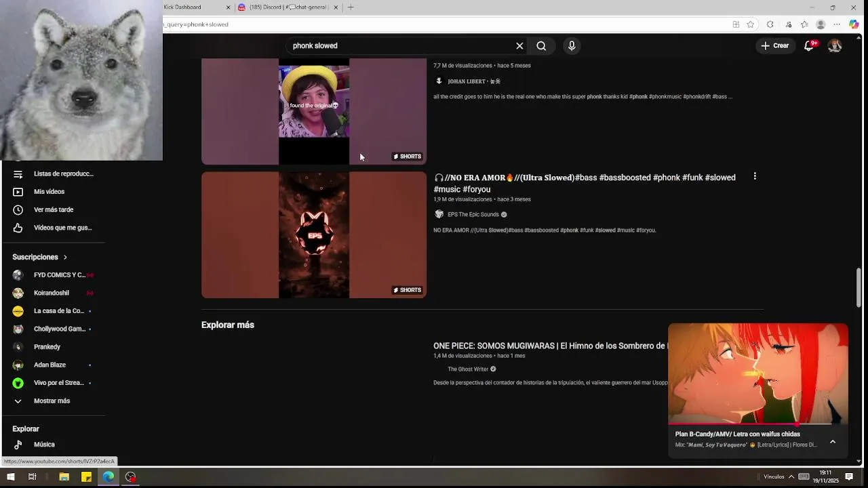Add page to favorites with star icon
Screen dimensions: 868x488
[x=751, y=24]
